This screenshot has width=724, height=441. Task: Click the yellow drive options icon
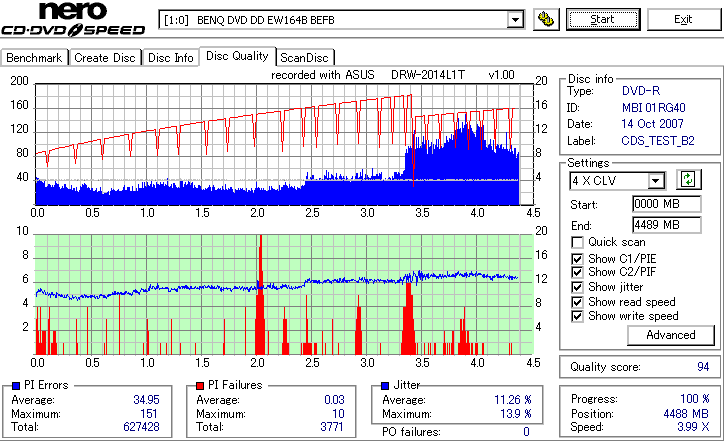[546, 20]
